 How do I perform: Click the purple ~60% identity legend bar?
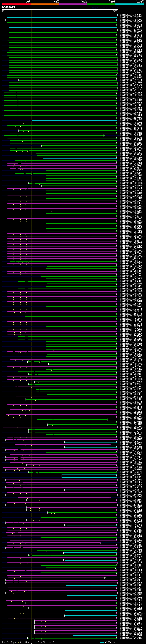click(73, 4)
